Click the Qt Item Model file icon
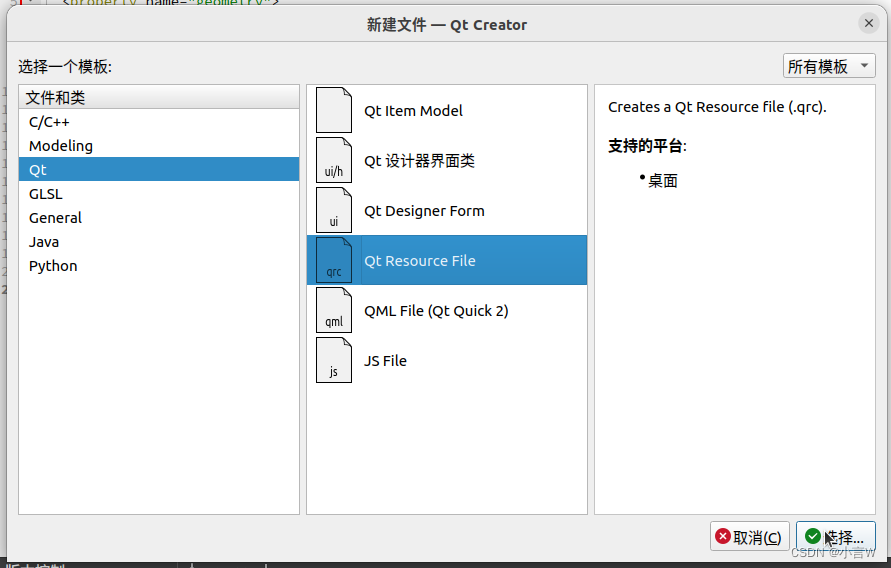The width and height of the screenshot is (891, 568). coord(334,110)
